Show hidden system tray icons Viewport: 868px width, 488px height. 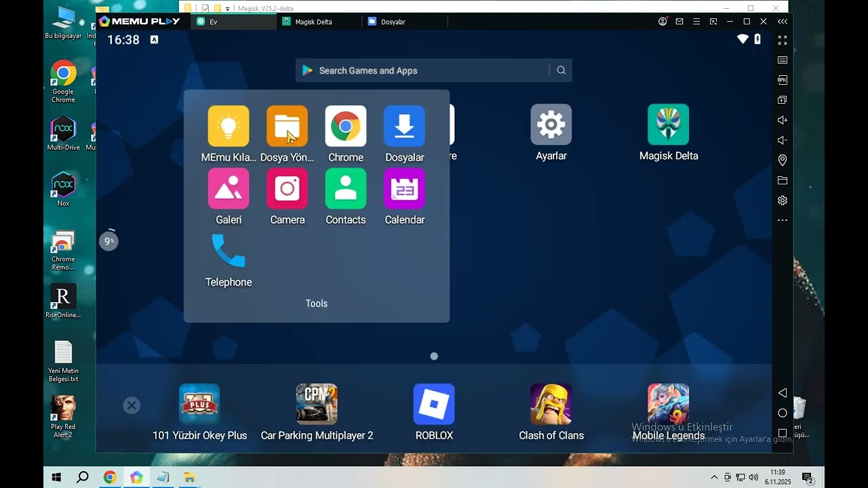click(x=714, y=477)
